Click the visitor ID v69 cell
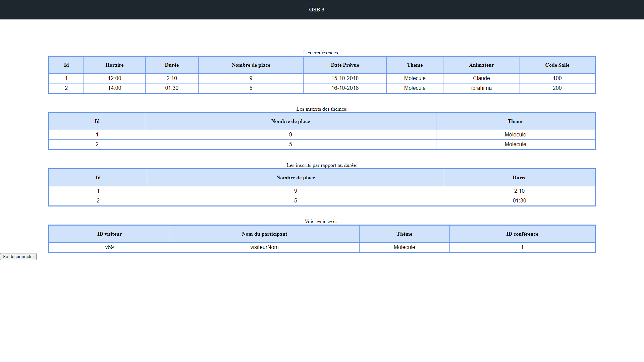This screenshot has height=362, width=644. 109,247
